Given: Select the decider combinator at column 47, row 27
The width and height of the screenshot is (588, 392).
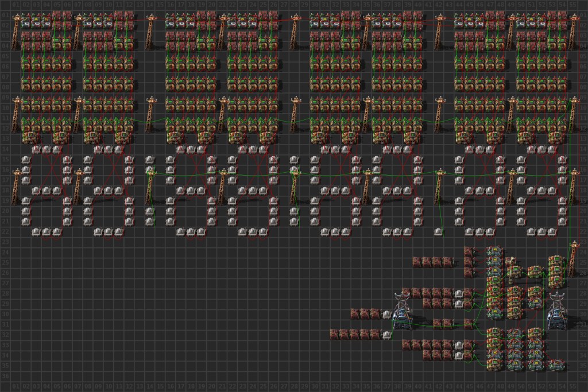Looking at the screenshot, I should coord(494,282).
